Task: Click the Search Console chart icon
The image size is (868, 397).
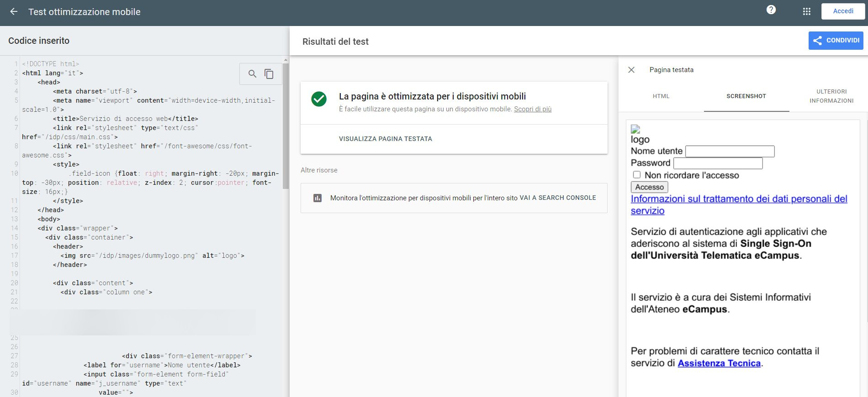Action: point(318,198)
